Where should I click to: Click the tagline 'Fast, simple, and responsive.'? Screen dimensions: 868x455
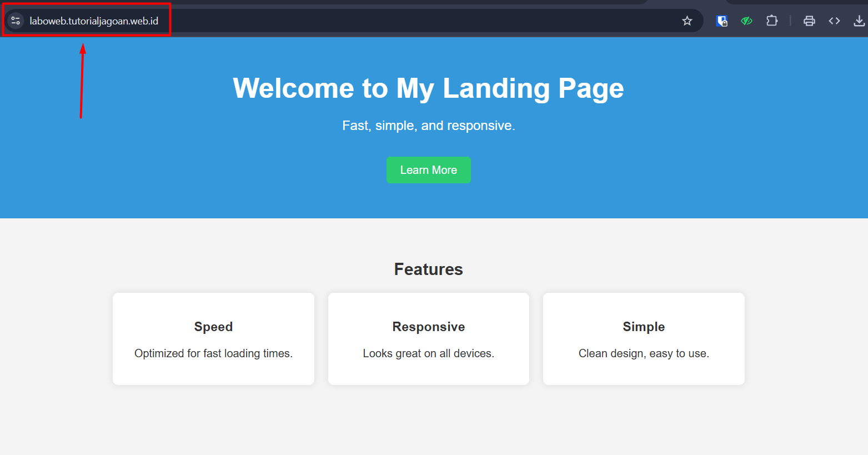click(x=429, y=126)
